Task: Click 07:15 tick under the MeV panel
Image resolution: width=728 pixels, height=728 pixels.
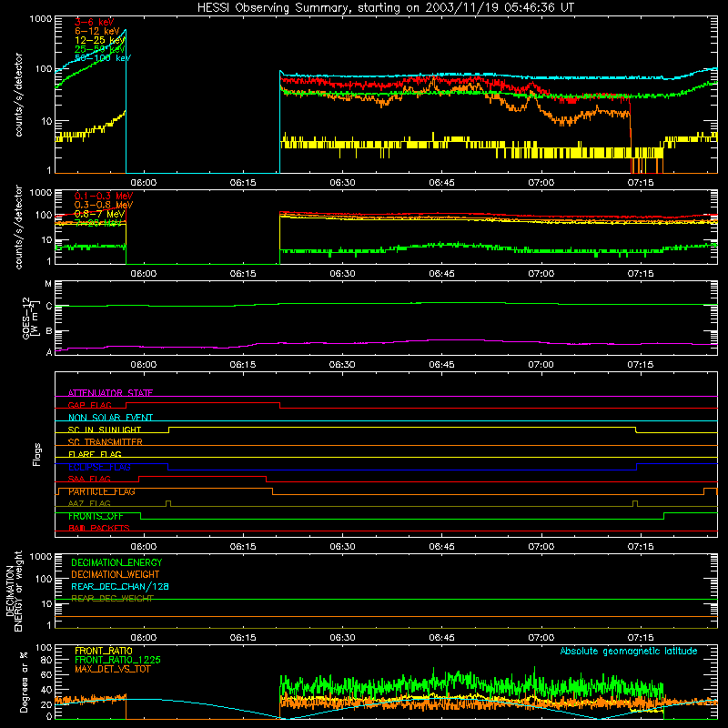Action: pyautogui.click(x=641, y=274)
